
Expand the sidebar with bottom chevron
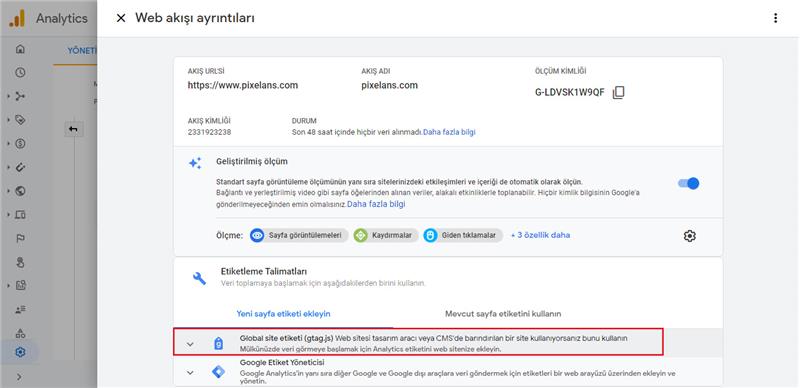point(20,377)
